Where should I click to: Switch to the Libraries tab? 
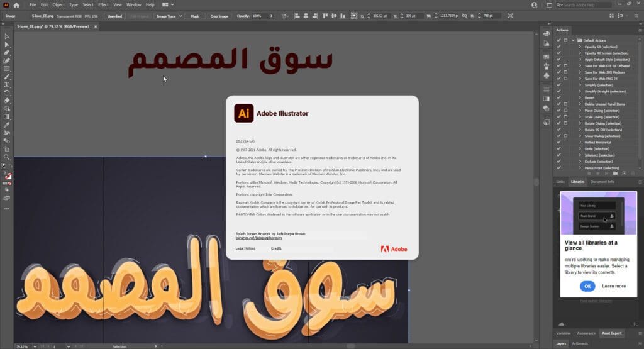pyautogui.click(x=577, y=182)
